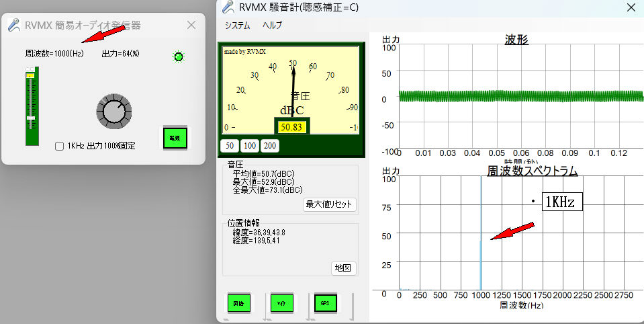Click the 最大値リセット button

(329, 204)
